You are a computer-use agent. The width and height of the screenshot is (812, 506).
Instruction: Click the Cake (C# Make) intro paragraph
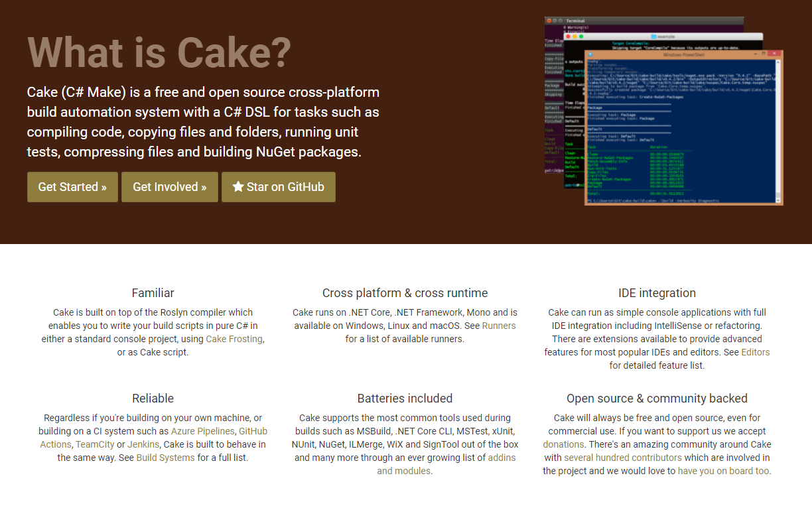pyautogui.click(x=204, y=122)
